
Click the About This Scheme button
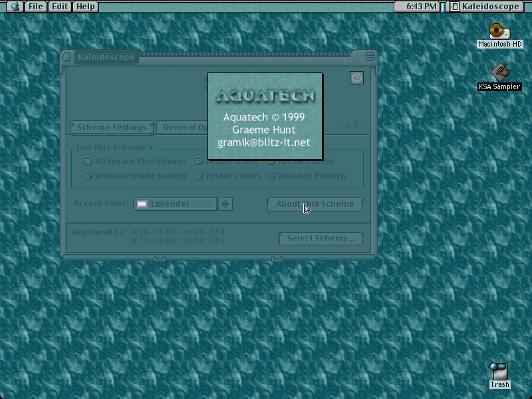315,204
